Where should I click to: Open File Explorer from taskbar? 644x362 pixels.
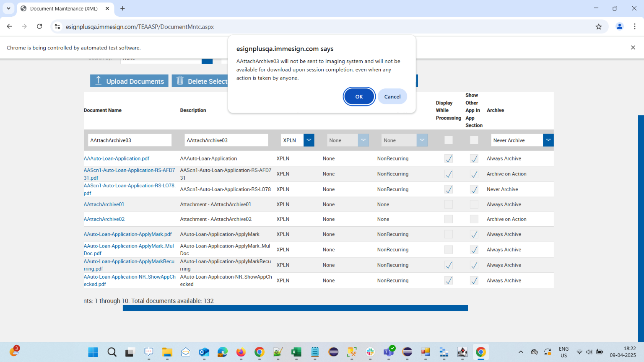(x=167, y=352)
